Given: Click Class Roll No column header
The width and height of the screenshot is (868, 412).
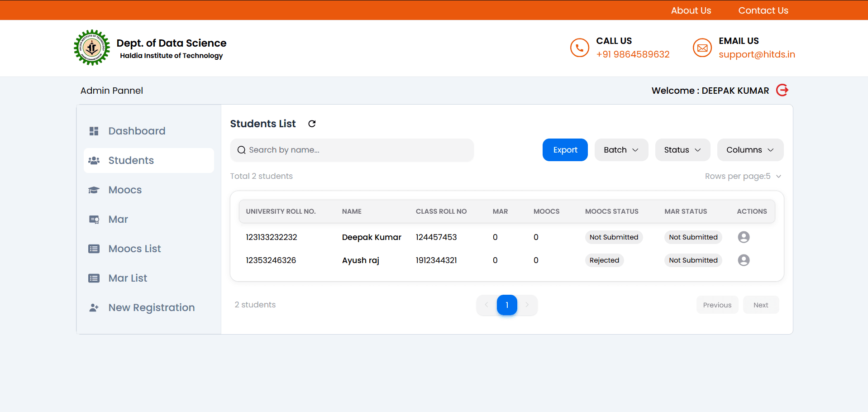Looking at the screenshot, I should tap(441, 211).
